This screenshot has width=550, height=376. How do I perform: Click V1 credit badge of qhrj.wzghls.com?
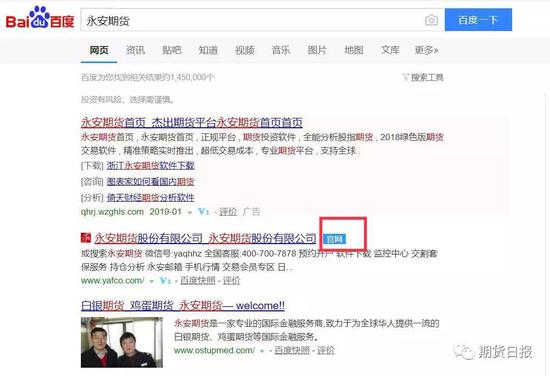203,212
